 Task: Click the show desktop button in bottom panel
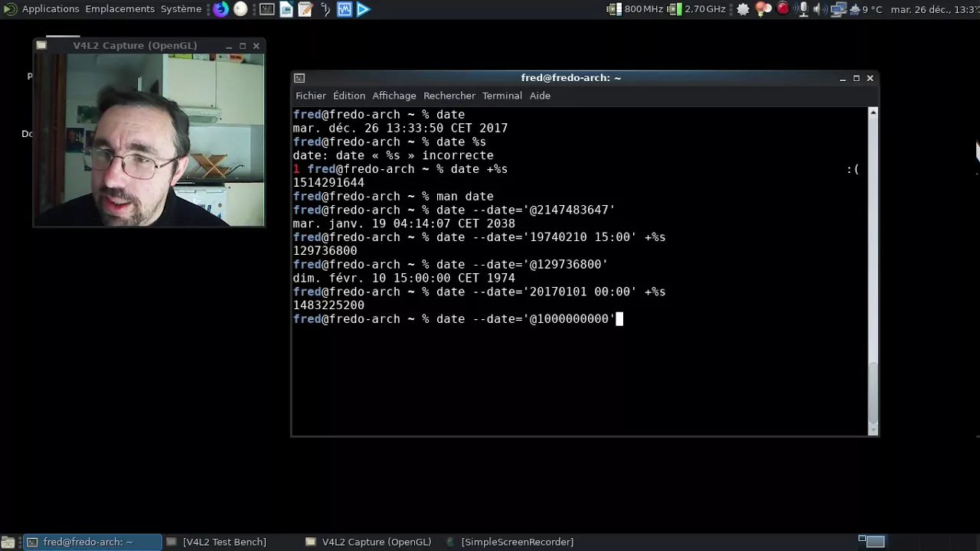click(8, 542)
